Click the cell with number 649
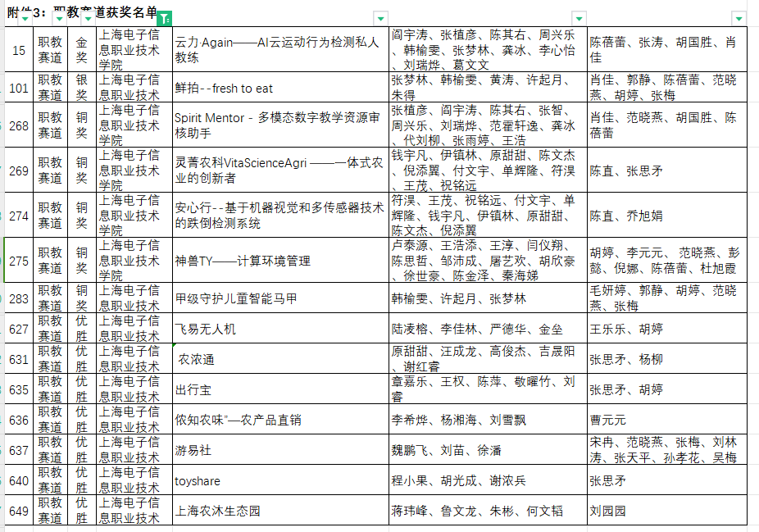Image resolution: width=759 pixels, height=532 pixels. 19,511
